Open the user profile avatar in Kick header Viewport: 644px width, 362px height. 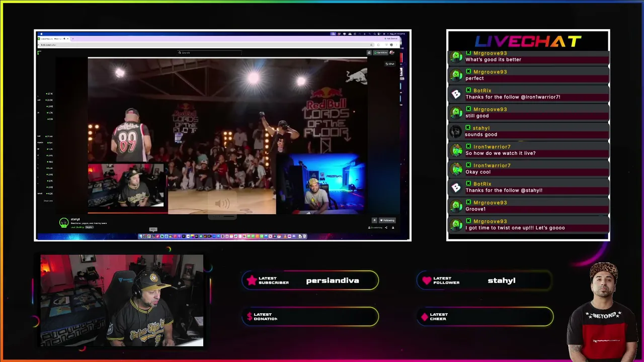tap(392, 52)
